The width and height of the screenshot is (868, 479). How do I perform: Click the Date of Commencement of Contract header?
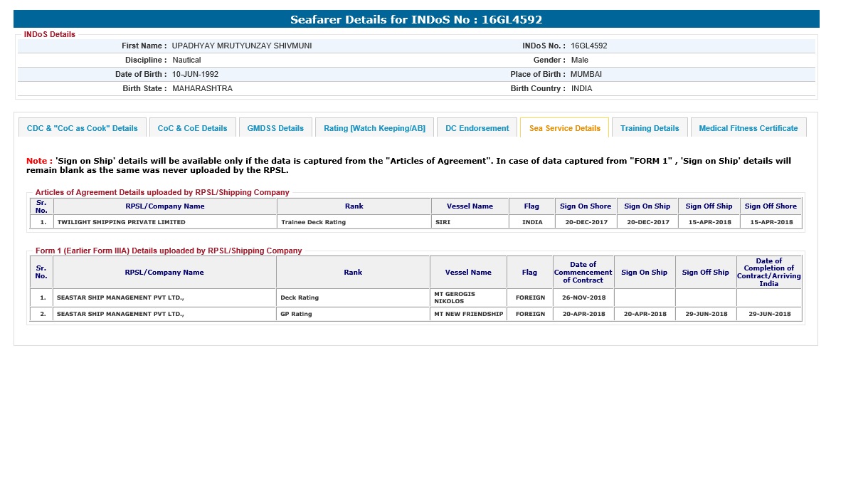tap(583, 272)
